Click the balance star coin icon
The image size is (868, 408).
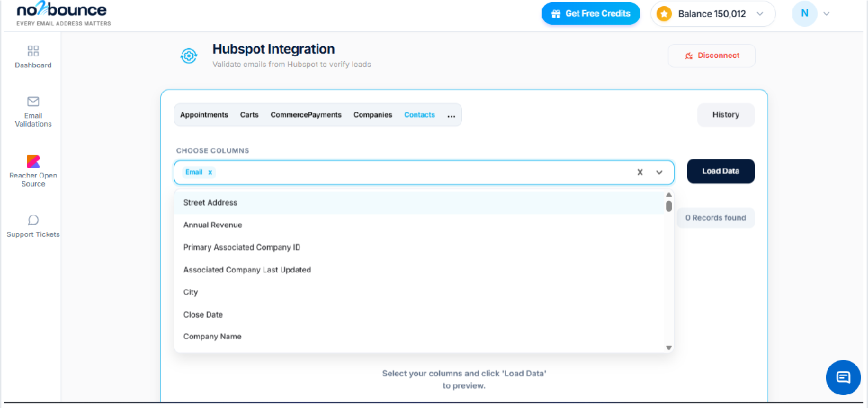coord(664,14)
